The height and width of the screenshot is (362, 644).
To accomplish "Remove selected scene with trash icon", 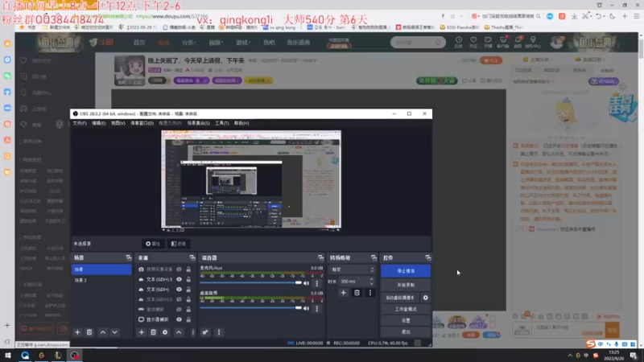I will 89,332.
